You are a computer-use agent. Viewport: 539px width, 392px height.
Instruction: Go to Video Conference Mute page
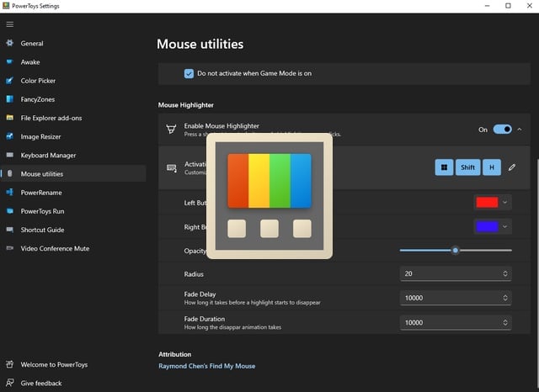pos(55,248)
